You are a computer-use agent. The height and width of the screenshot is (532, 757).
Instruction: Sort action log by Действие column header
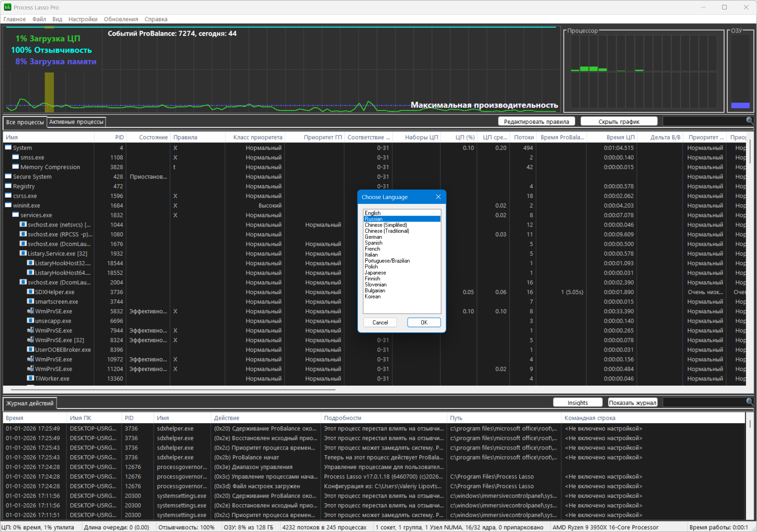point(227,418)
